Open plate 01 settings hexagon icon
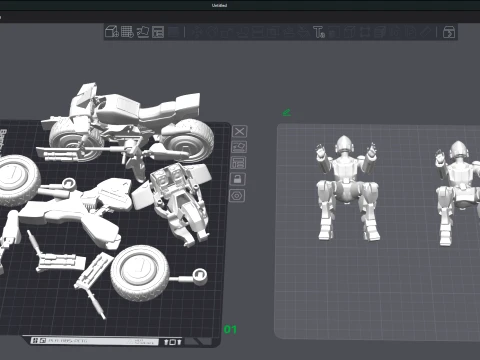This screenshot has width=480, height=360. [237, 195]
